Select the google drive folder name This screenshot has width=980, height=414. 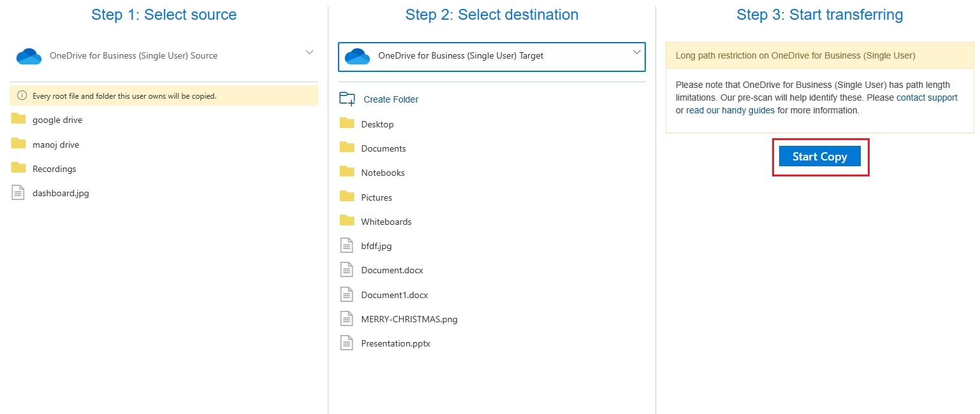(x=57, y=120)
